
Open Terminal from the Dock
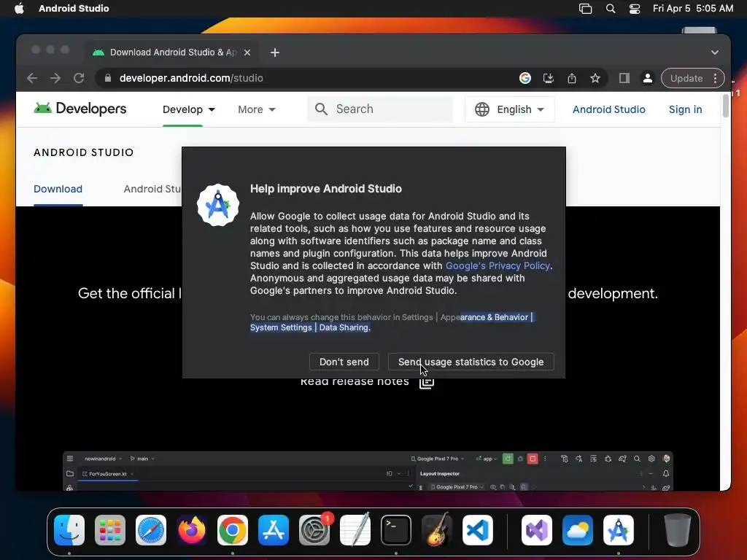tap(396, 530)
